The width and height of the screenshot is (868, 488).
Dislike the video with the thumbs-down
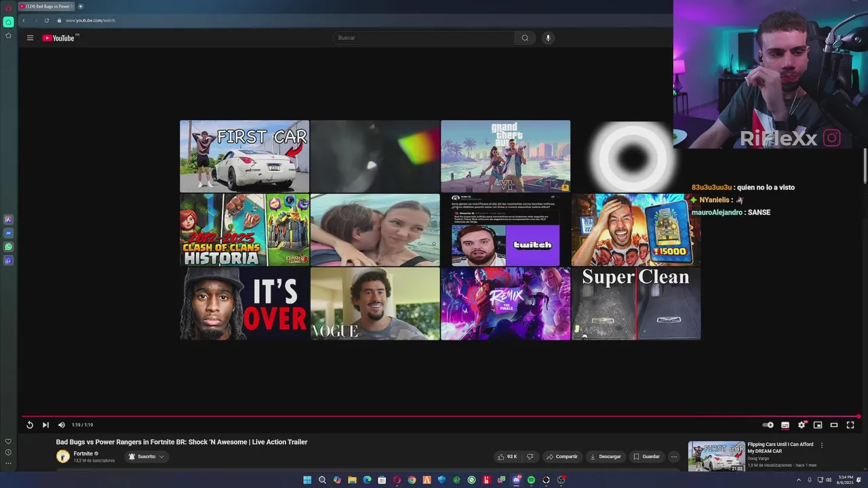(x=530, y=457)
